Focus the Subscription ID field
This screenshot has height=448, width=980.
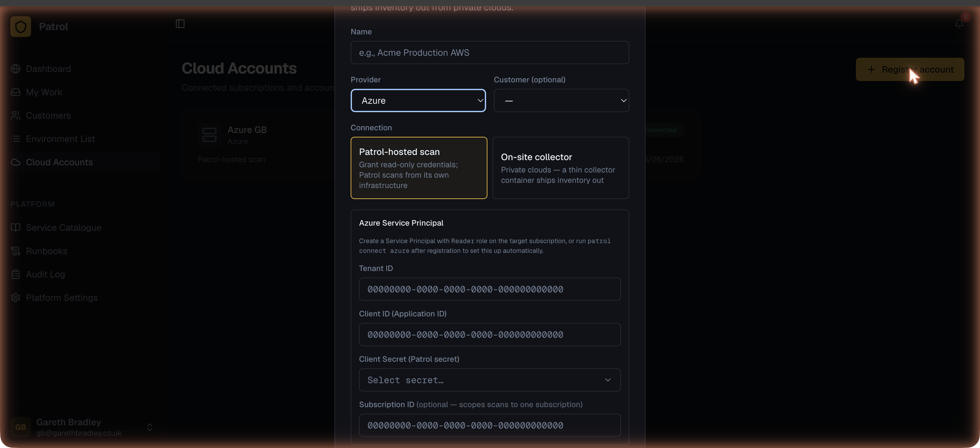click(490, 425)
